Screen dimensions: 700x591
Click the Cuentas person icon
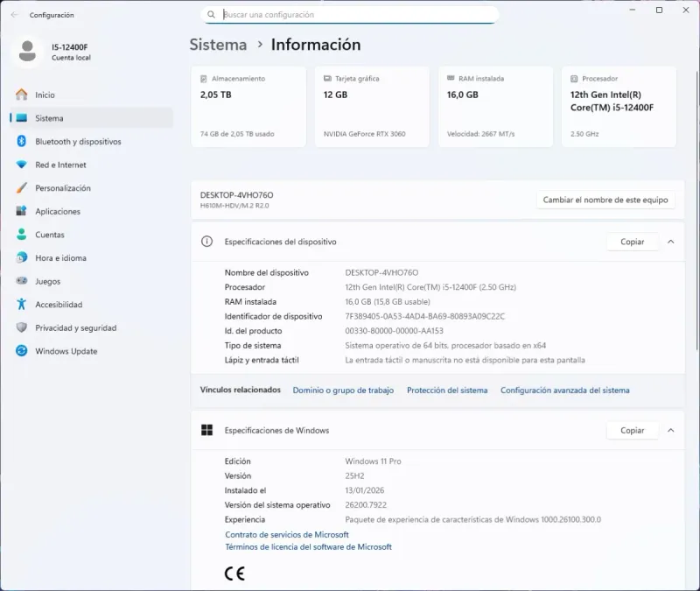(21, 234)
